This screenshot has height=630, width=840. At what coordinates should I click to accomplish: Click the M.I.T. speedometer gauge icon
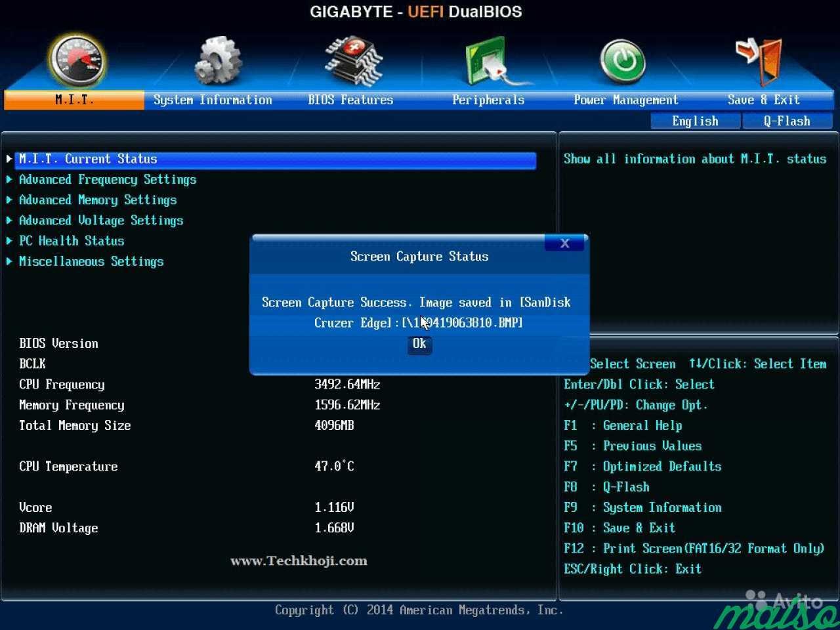(77, 60)
